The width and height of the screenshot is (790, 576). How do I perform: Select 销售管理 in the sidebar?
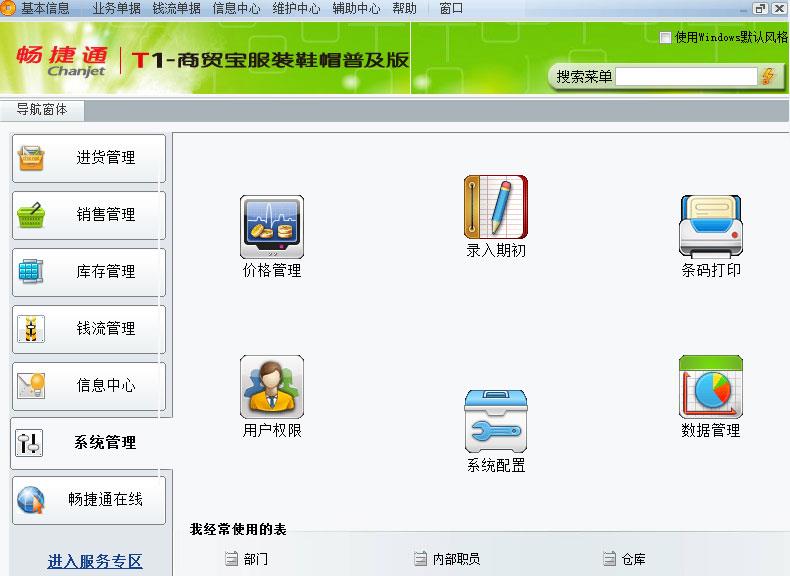point(89,215)
